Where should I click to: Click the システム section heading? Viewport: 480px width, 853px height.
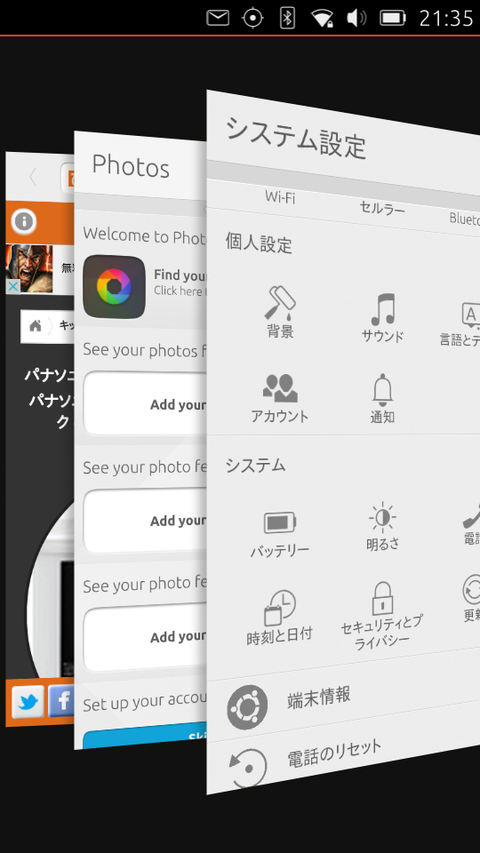point(255,465)
